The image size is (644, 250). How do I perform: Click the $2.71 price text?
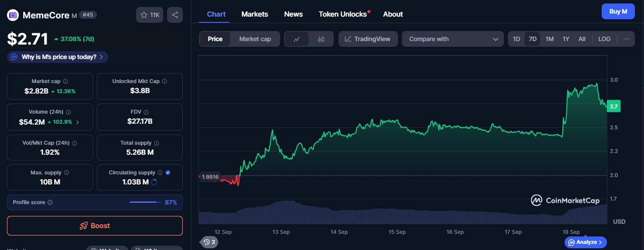(27, 39)
